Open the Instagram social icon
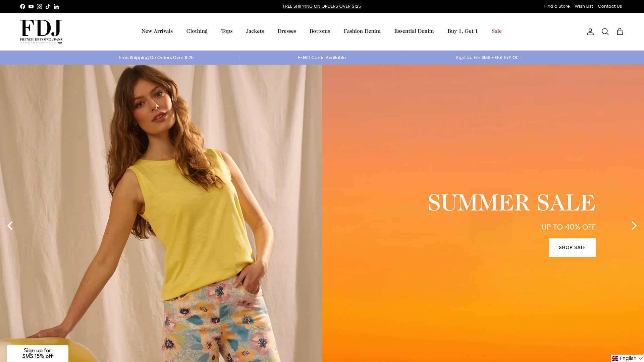Image resolution: width=644 pixels, height=362 pixels. click(x=39, y=6)
